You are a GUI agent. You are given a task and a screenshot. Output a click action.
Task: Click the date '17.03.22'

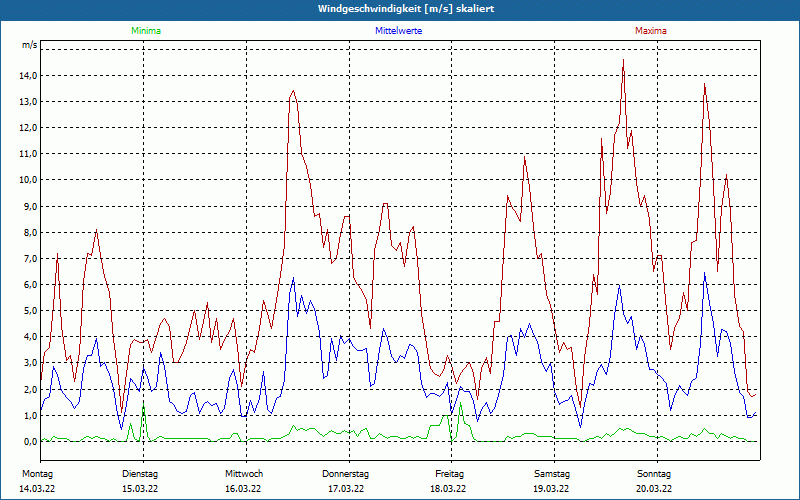(x=346, y=488)
